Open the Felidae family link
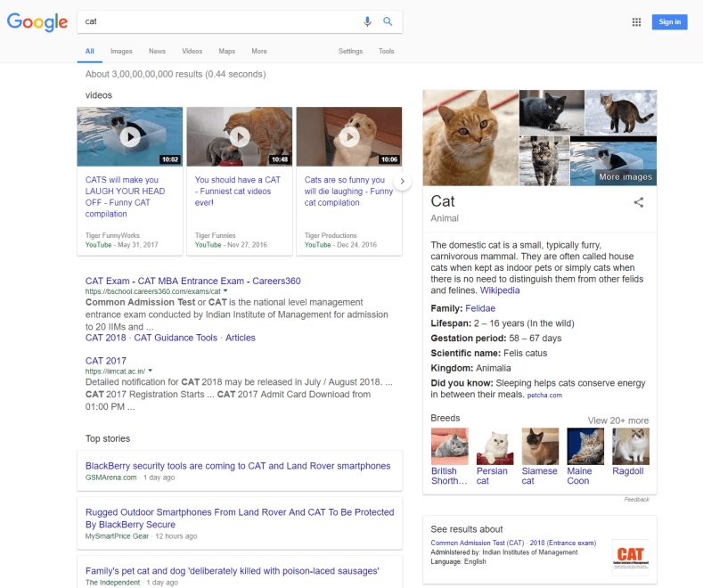Screen dimensions: 703x588 tap(480, 308)
